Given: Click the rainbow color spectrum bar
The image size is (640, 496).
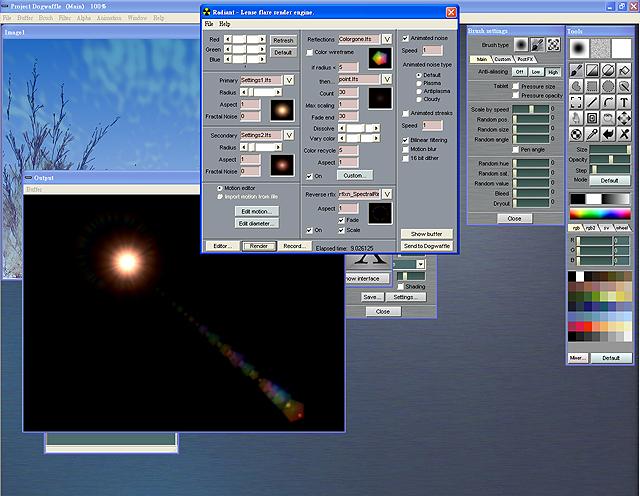Looking at the screenshot, I should pyautogui.click(x=600, y=213).
